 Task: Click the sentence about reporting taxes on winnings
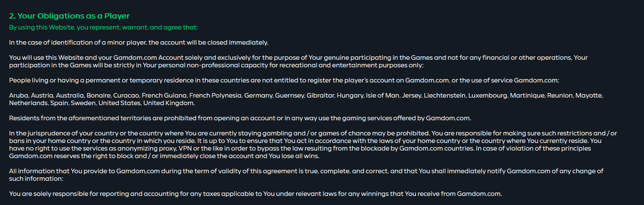coord(255,194)
